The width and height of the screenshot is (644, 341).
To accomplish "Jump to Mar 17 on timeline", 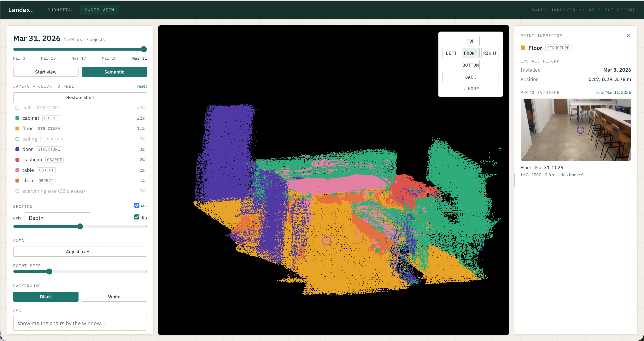I will click(x=79, y=58).
